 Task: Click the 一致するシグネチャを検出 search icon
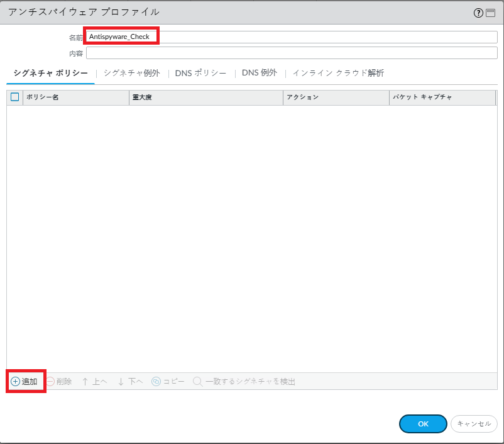[198, 382]
